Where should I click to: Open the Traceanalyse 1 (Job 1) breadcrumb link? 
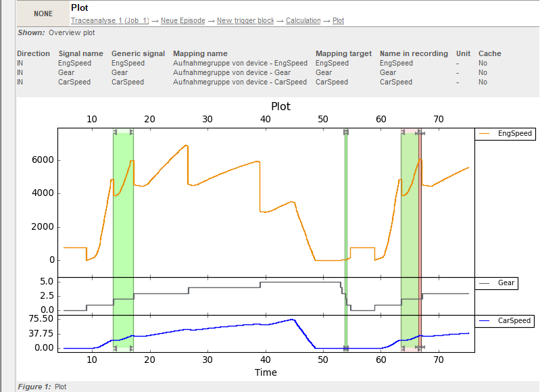point(110,21)
